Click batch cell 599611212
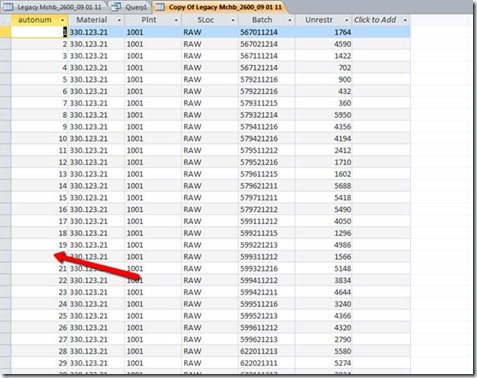The width and height of the screenshot is (477, 378). (x=267, y=328)
